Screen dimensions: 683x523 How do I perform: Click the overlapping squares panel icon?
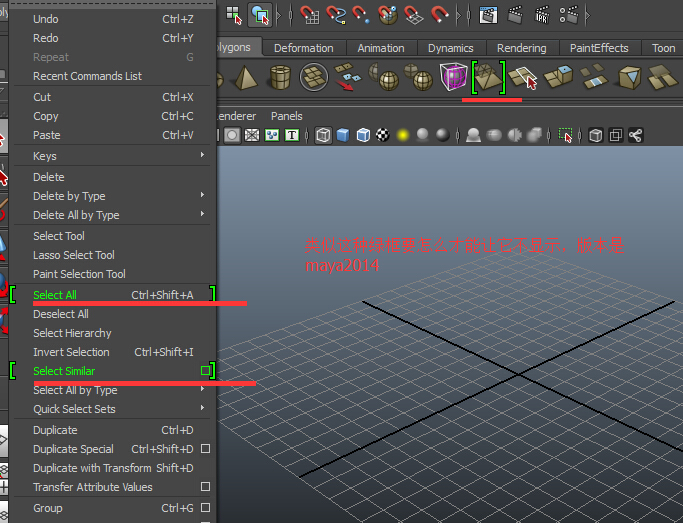tap(615, 135)
